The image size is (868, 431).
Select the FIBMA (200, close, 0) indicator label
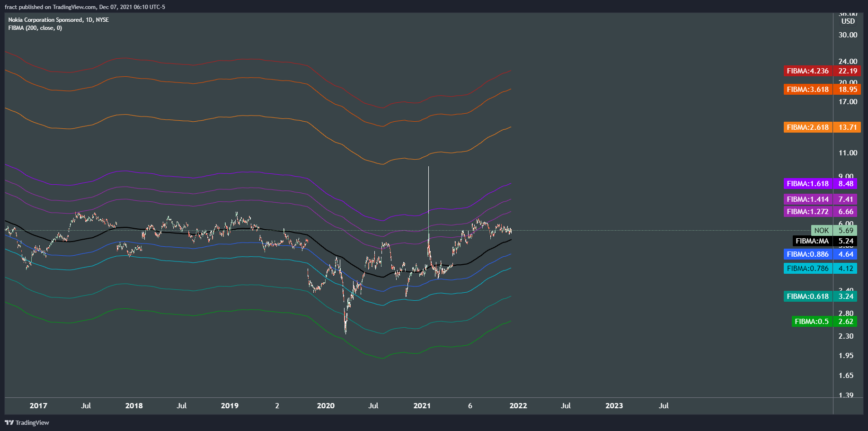(35, 28)
